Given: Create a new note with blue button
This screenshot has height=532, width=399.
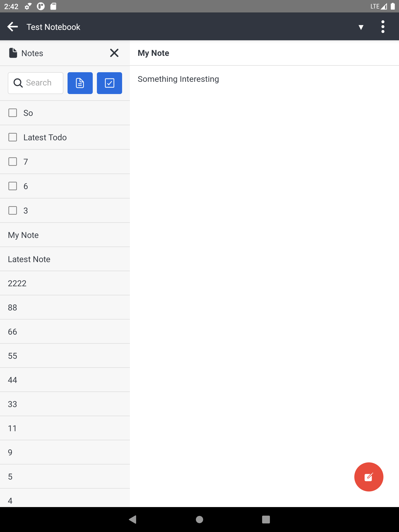Looking at the screenshot, I should click(x=80, y=83).
